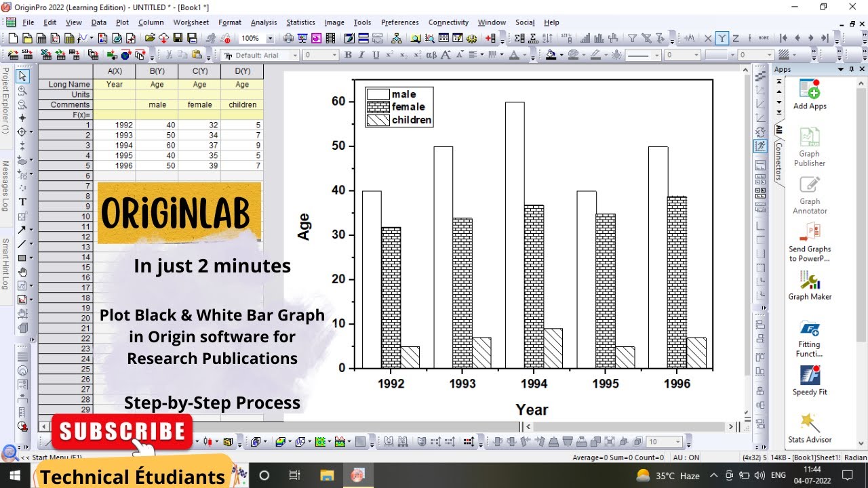Click the Windows Start button
This screenshot has width=868, height=488.
(x=15, y=475)
